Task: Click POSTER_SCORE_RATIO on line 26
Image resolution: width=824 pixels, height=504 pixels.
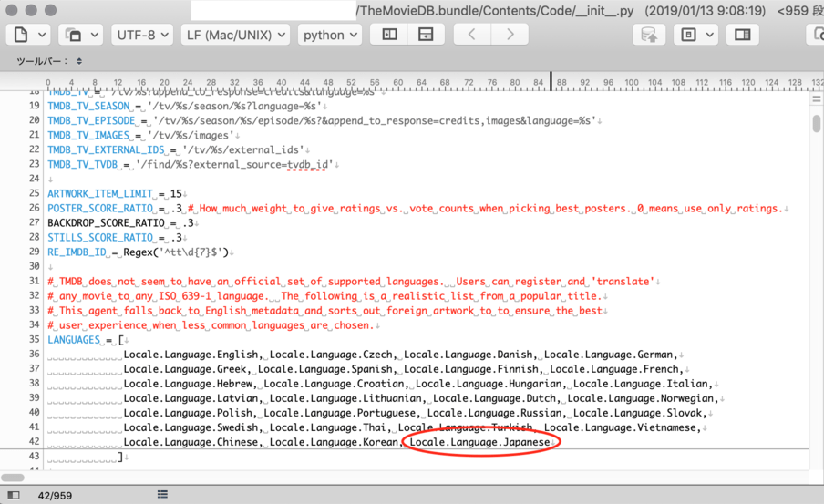Action: point(100,209)
